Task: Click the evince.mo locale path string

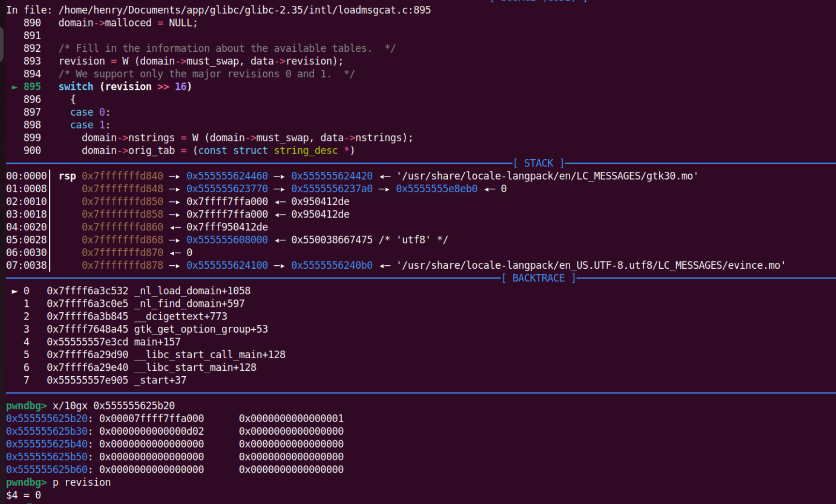Action: (591, 266)
